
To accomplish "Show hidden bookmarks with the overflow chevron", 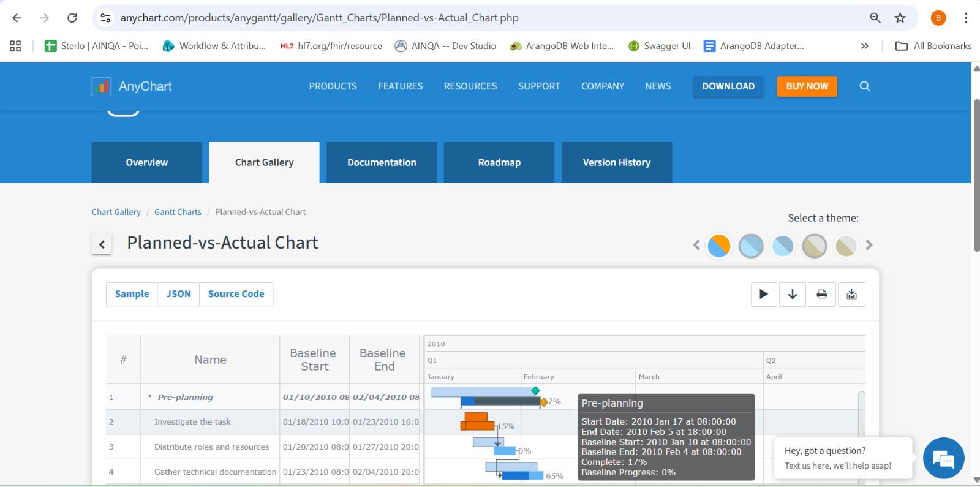I will [x=864, y=46].
